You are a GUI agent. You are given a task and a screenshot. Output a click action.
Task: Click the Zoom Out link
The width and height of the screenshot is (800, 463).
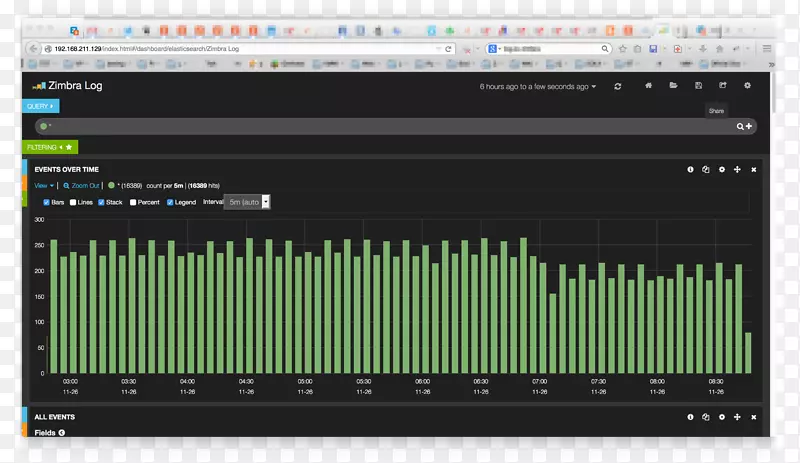tap(82, 186)
